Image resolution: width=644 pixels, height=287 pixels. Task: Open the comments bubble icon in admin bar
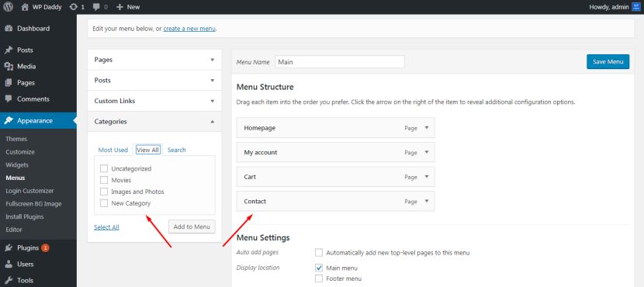pyautogui.click(x=96, y=7)
